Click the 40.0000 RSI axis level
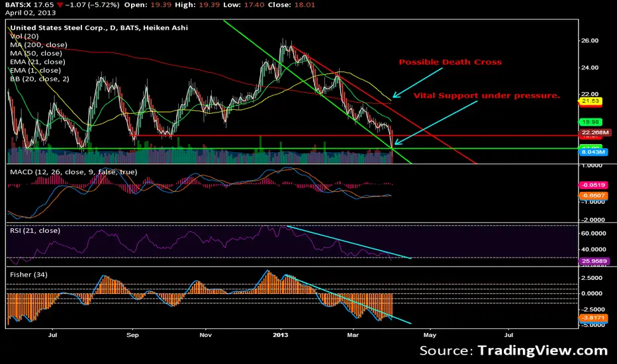Viewport: 617px width, 364px height. click(593, 249)
